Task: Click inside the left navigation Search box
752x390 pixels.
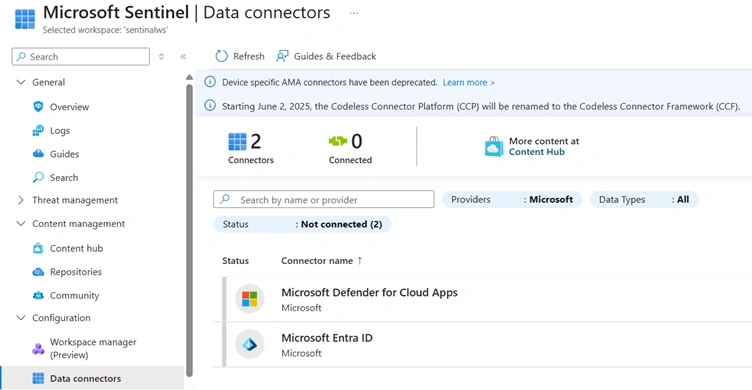Action: pos(81,57)
